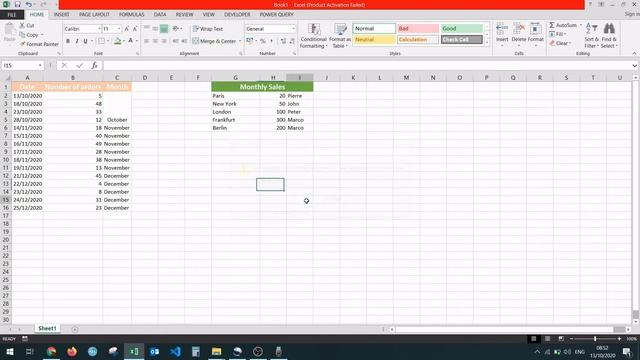
Task: Click the decrease decimal icon
Action: pyautogui.click(x=292, y=41)
